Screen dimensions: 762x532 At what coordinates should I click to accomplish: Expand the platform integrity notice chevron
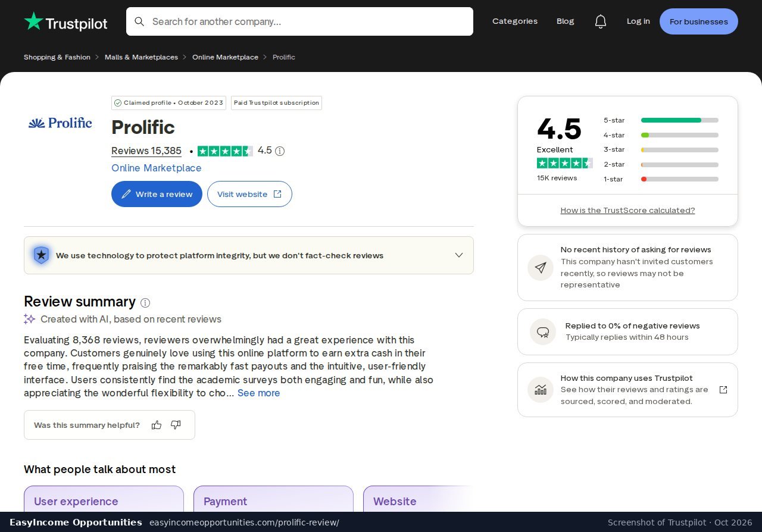[x=459, y=255]
